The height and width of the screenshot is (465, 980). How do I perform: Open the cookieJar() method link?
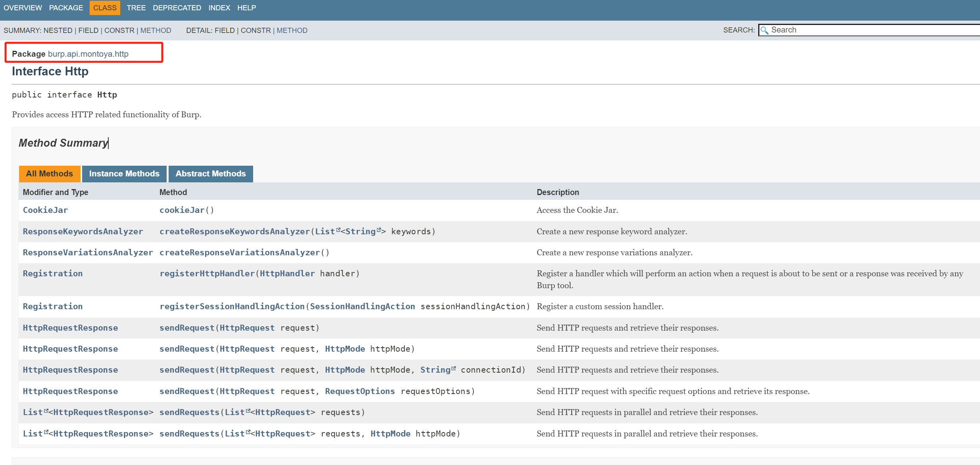tap(182, 210)
